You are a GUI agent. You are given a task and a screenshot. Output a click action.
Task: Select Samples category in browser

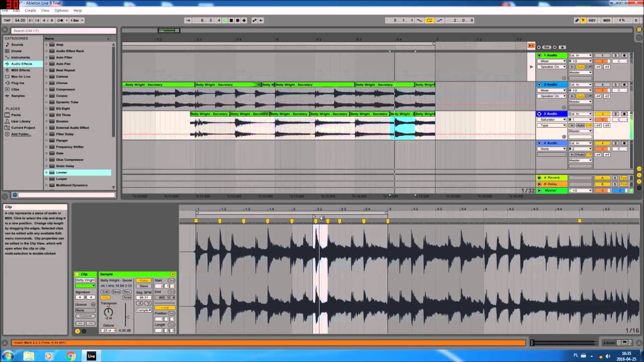click(18, 96)
